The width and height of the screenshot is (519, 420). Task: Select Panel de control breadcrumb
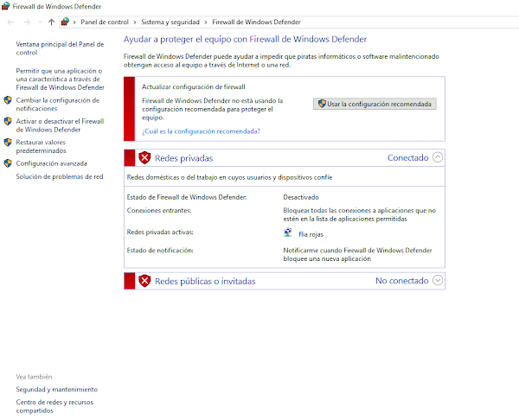(105, 22)
